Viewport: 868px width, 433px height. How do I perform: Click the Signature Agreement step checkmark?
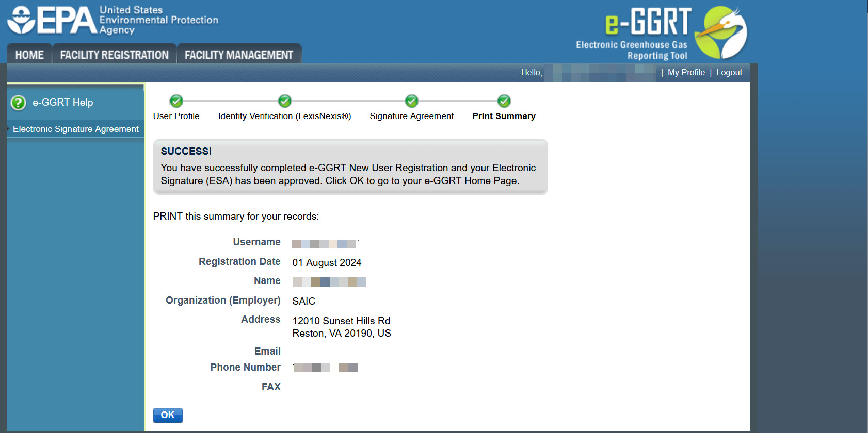(412, 101)
